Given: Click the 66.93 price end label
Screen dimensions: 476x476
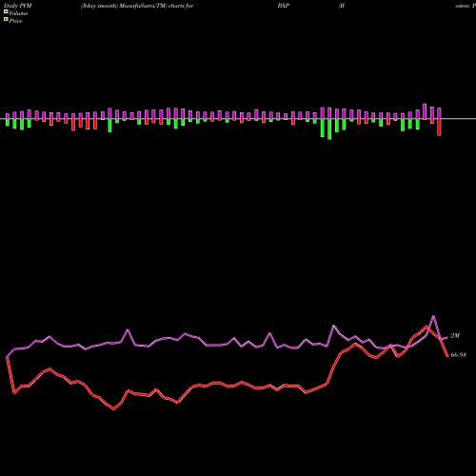Looking at the screenshot, I should pos(459,355).
